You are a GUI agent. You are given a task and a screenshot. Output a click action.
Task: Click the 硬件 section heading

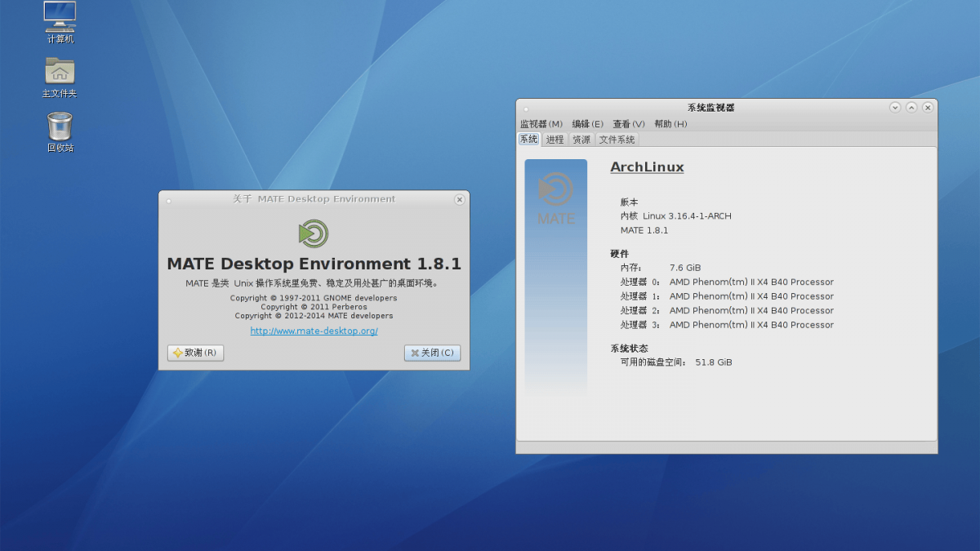(x=620, y=254)
